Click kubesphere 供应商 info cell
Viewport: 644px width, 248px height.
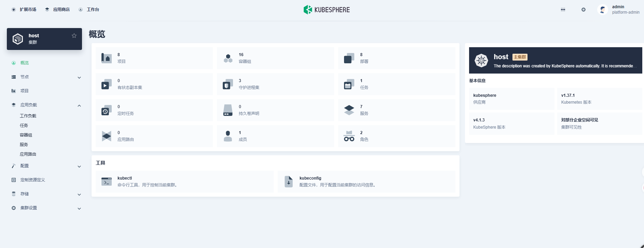point(511,99)
